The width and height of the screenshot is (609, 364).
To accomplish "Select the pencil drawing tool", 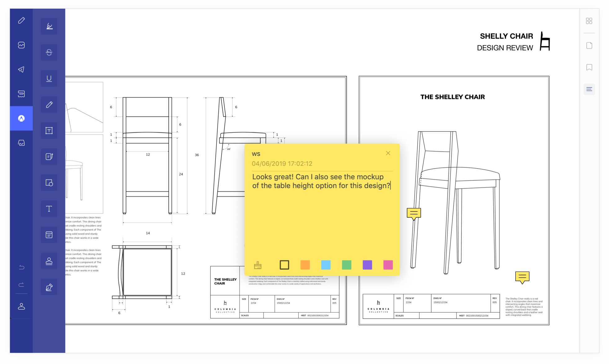I will click(49, 104).
